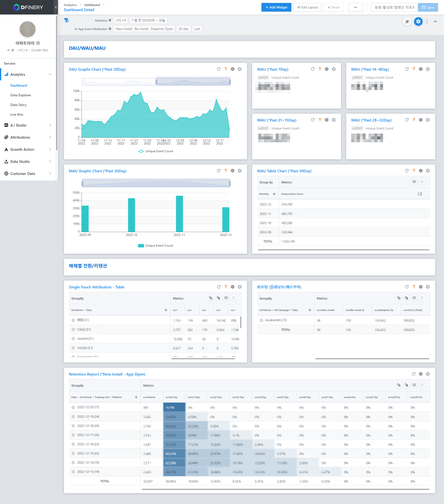Open the app selector dropdown beside 아파트아이
Viewport: 444px width, 504px height.
click(x=38, y=43)
